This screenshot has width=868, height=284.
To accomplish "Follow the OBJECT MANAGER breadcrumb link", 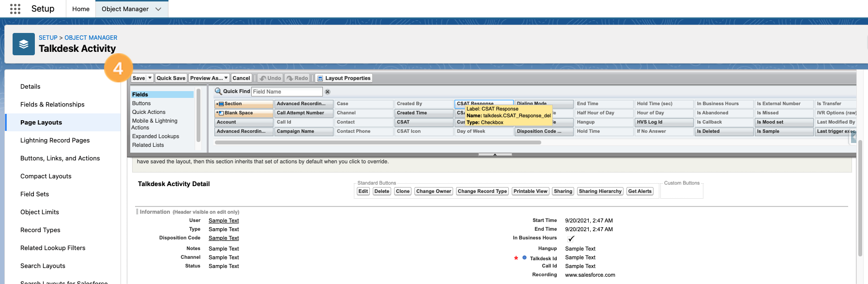I will (91, 38).
